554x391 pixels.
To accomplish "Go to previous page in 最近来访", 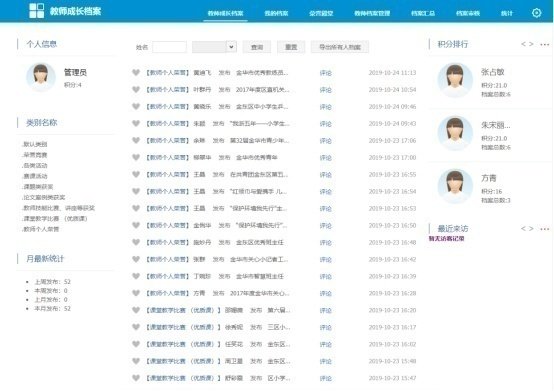I will click(x=523, y=229).
